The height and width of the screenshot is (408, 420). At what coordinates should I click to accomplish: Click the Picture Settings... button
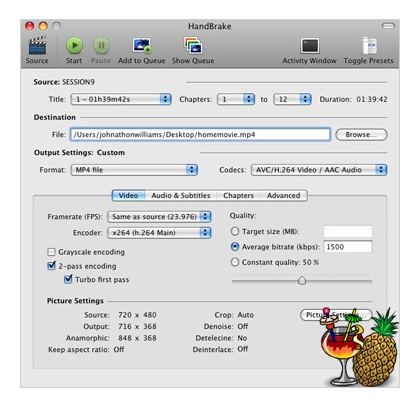(x=336, y=315)
